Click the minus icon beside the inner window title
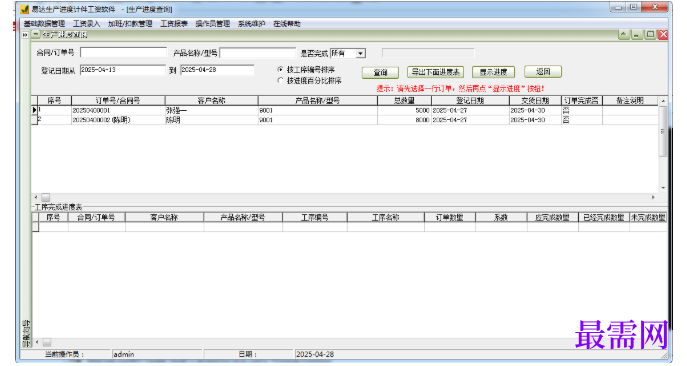The height and width of the screenshot is (366, 687). pos(36,34)
